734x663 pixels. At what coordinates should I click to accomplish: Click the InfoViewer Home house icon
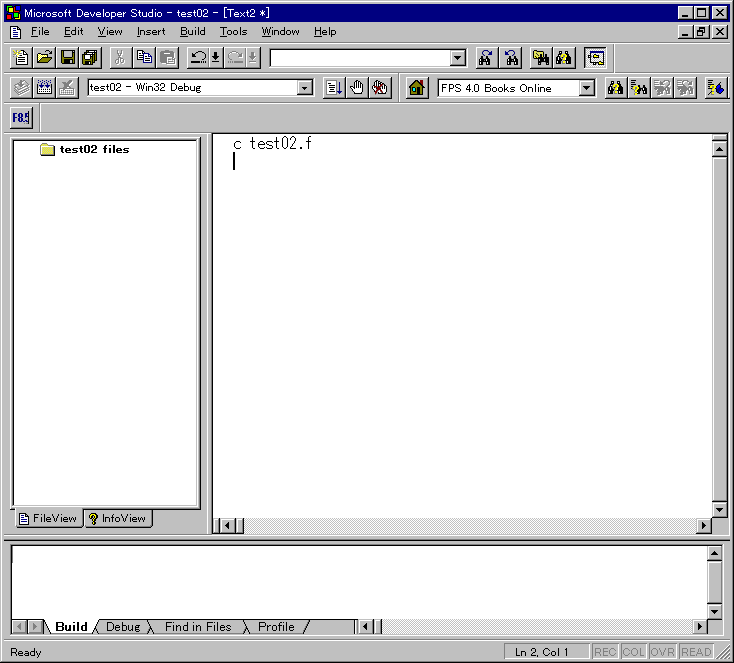(417, 88)
